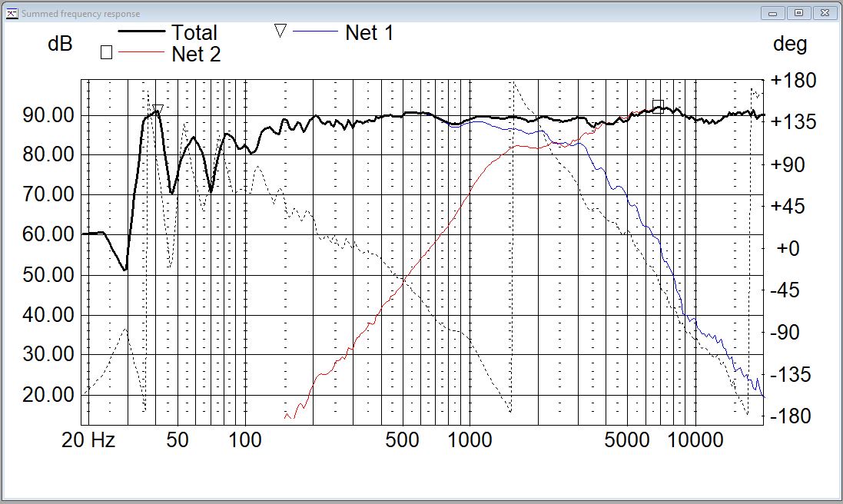
Task: Click the dB axis title
Action: tap(60, 44)
